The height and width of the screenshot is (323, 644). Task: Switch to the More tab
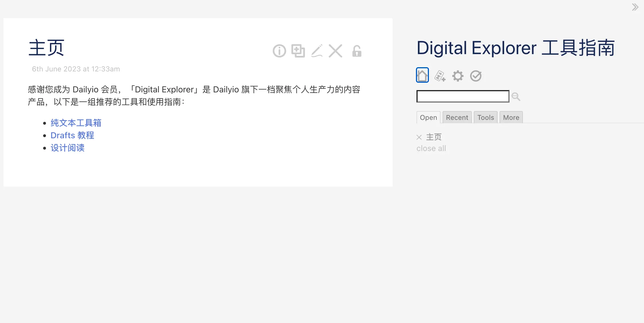[x=511, y=117]
